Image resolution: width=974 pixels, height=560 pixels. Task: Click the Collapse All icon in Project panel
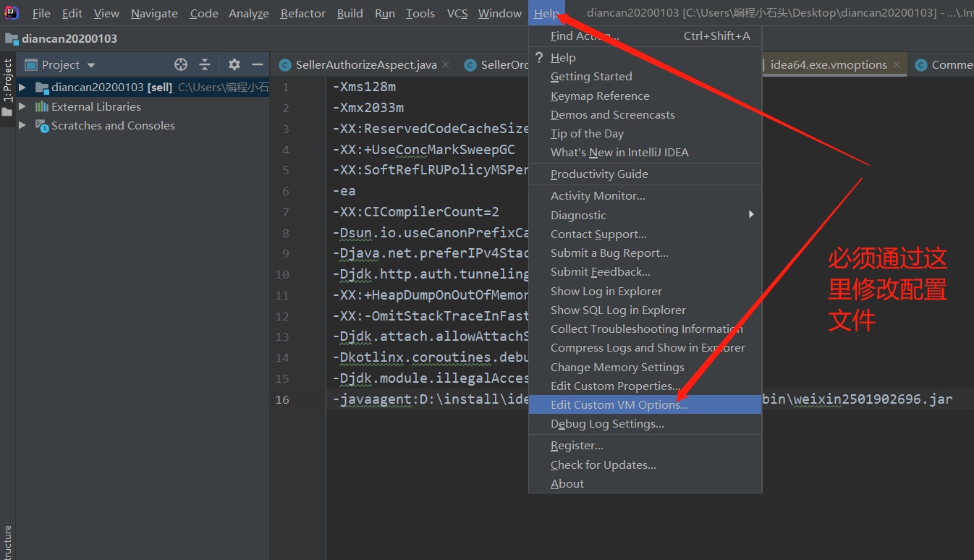(x=205, y=65)
